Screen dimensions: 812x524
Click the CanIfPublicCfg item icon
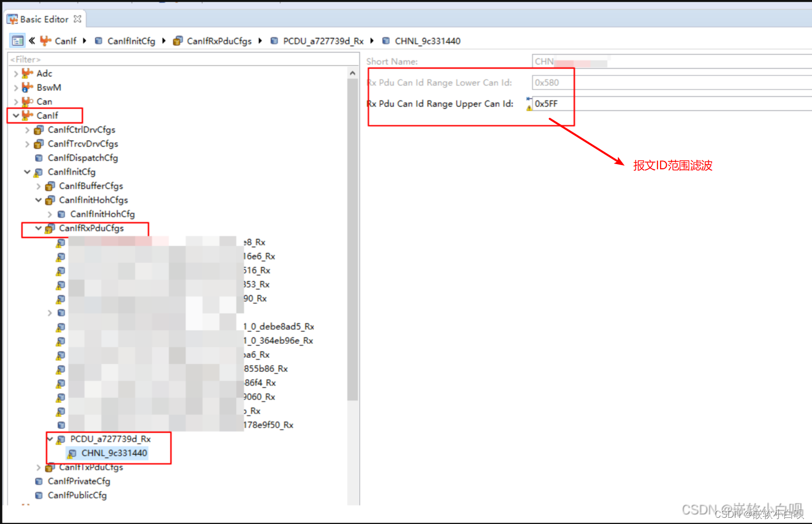tap(39, 495)
